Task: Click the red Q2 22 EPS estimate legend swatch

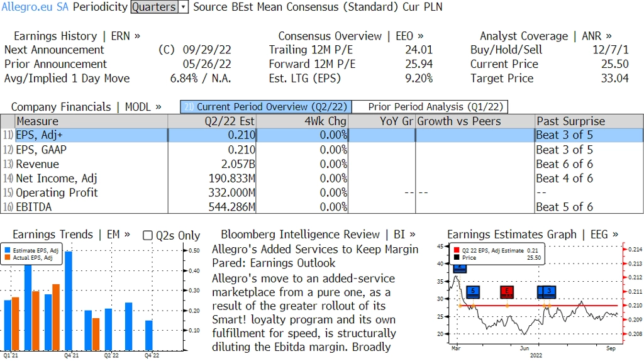Action: tap(457, 250)
